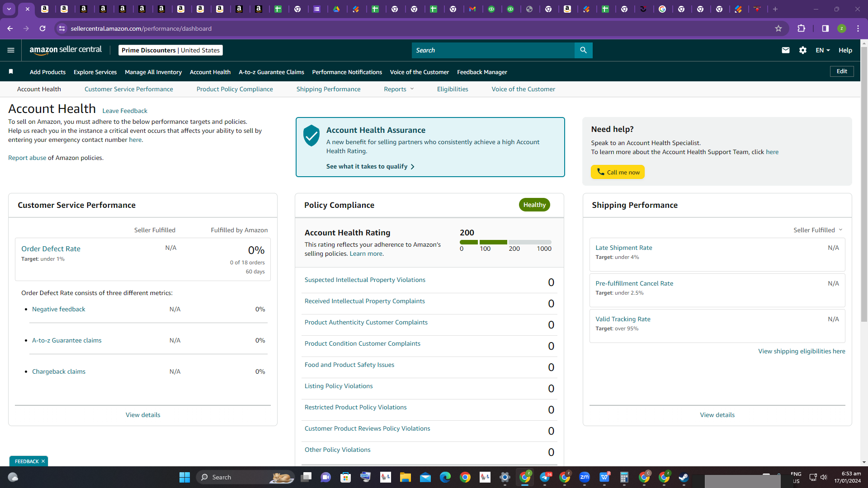Open the Mail app from the taskbar

point(425,477)
